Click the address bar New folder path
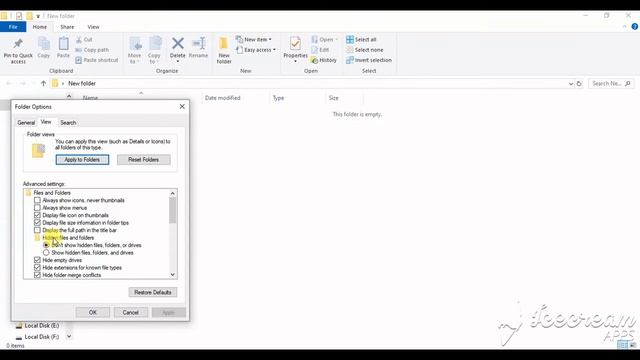 click(x=82, y=83)
